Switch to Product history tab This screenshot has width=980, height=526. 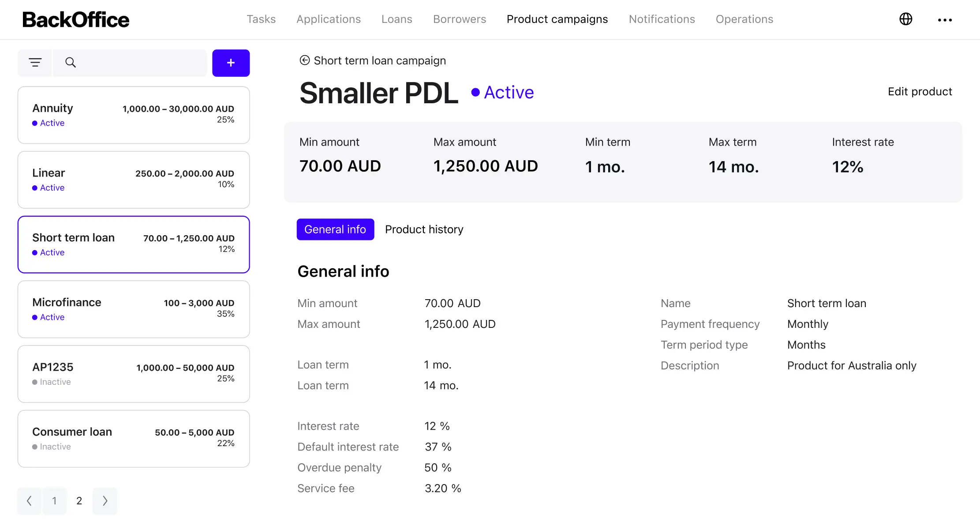[424, 229]
